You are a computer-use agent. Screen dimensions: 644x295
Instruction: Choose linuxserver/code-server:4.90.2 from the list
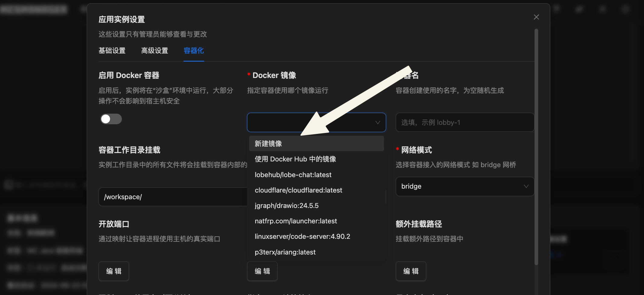click(303, 236)
